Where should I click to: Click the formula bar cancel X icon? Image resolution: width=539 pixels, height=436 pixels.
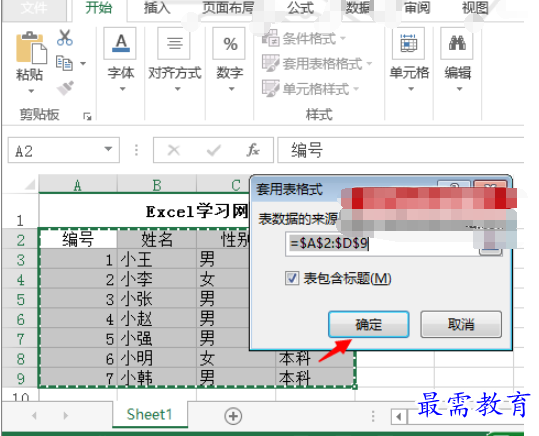click(174, 150)
